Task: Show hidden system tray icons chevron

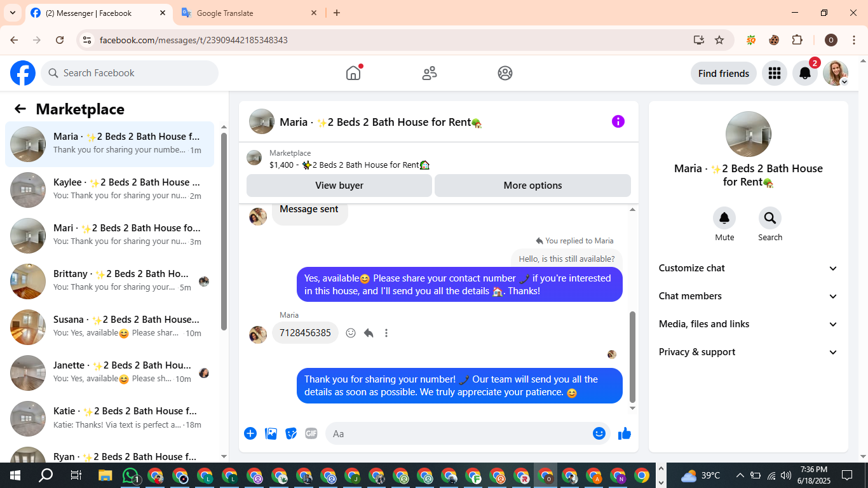Action: pos(740,475)
